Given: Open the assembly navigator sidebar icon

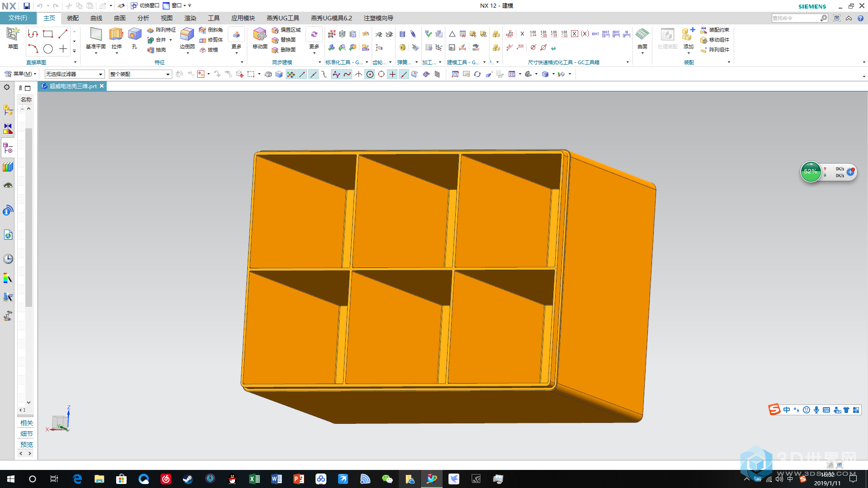Looking at the screenshot, I should pyautogui.click(x=8, y=110).
